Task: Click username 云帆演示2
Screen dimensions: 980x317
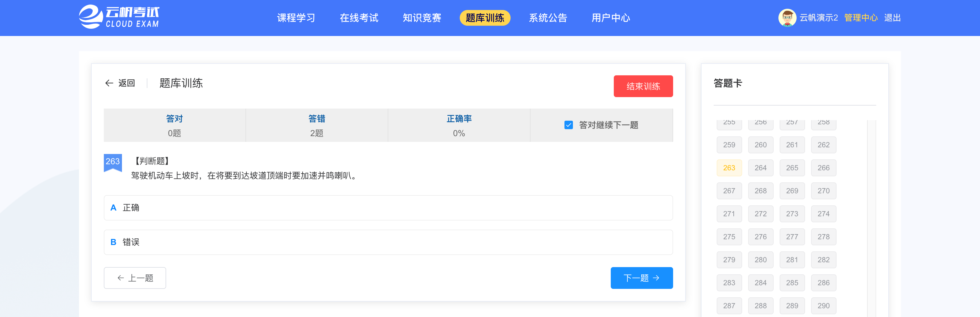Action: pyautogui.click(x=818, y=18)
